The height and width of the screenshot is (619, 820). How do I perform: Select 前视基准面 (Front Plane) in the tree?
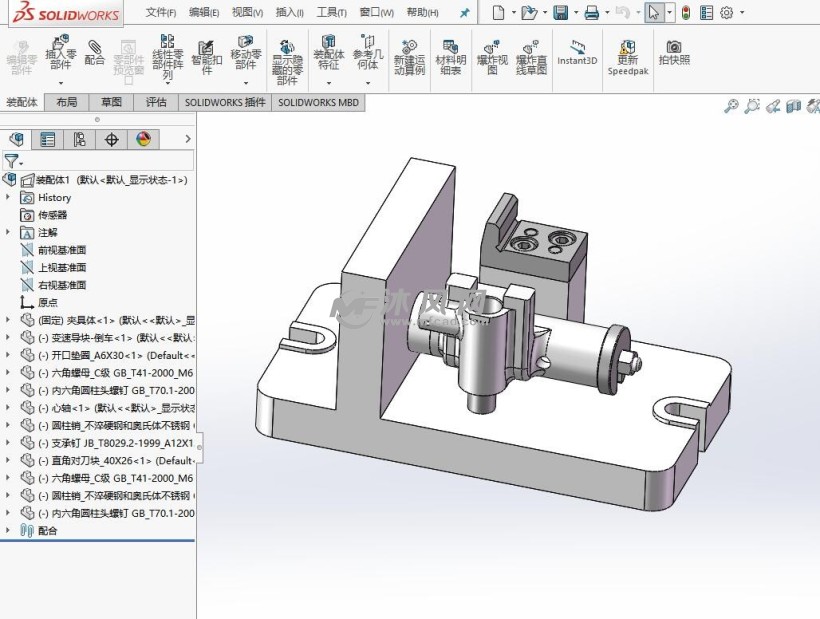pyautogui.click(x=62, y=250)
